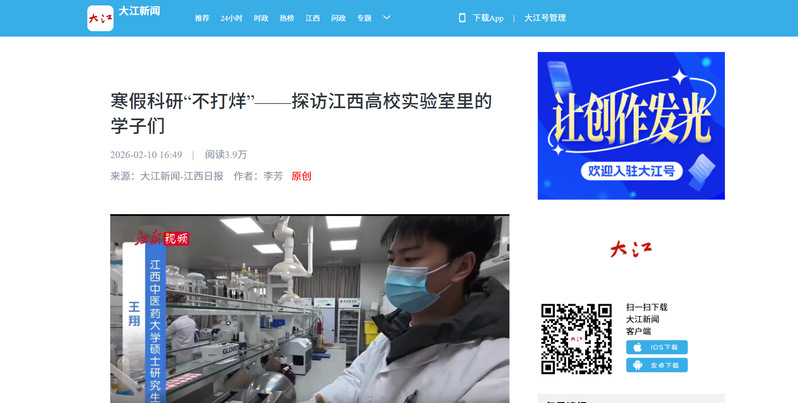Click the Android icon on 安卓下载 button
This screenshot has width=798, height=403.
(638, 366)
